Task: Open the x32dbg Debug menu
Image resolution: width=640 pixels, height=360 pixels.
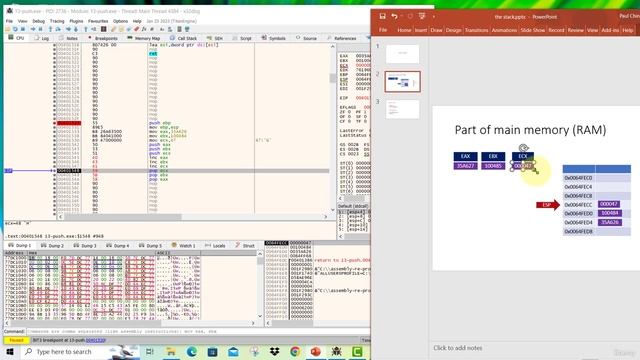Action: point(38,21)
